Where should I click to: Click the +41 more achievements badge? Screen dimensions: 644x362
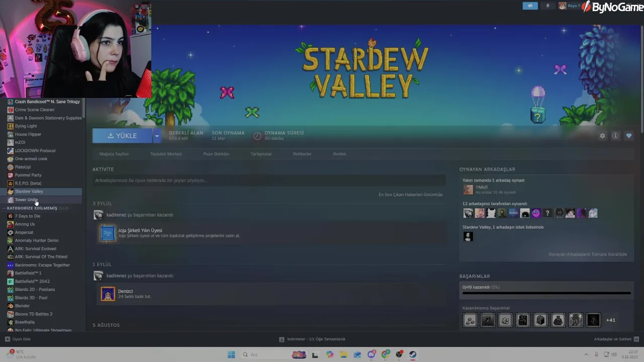(611, 320)
